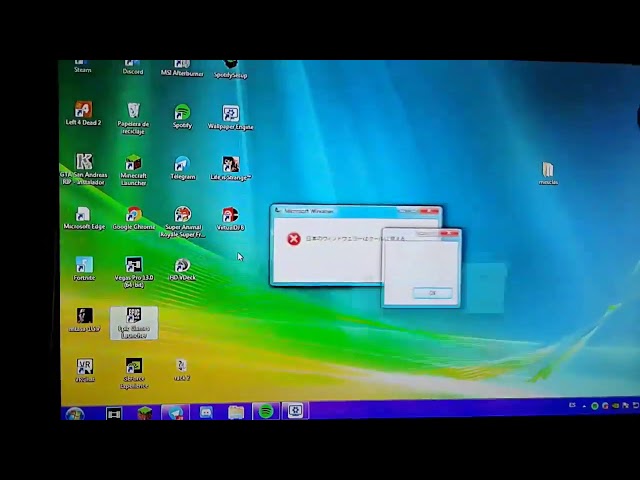Image resolution: width=640 pixels, height=480 pixels.
Task: Select the Minecraft Launcher desktop icon
Action: pyautogui.click(x=133, y=164)
